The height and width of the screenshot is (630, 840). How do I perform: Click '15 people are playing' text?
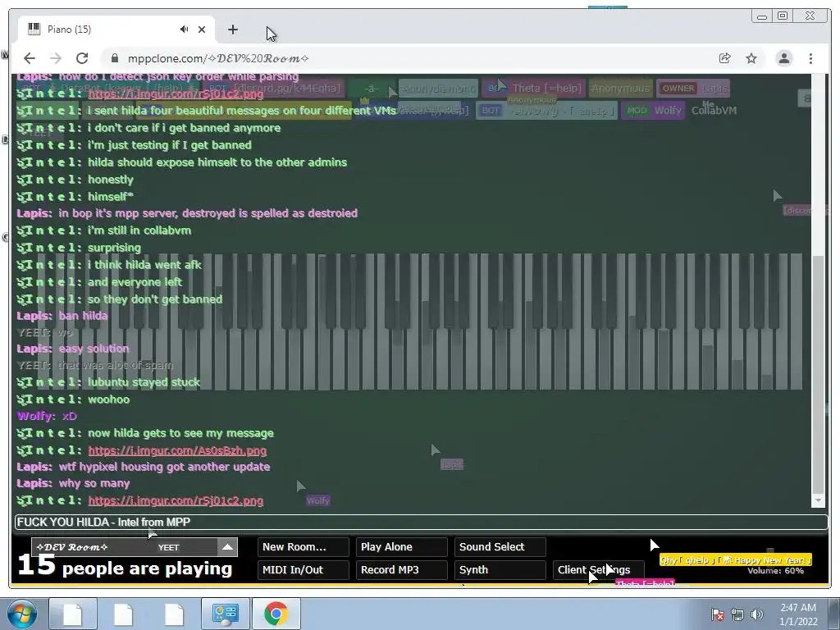point(125,567)
